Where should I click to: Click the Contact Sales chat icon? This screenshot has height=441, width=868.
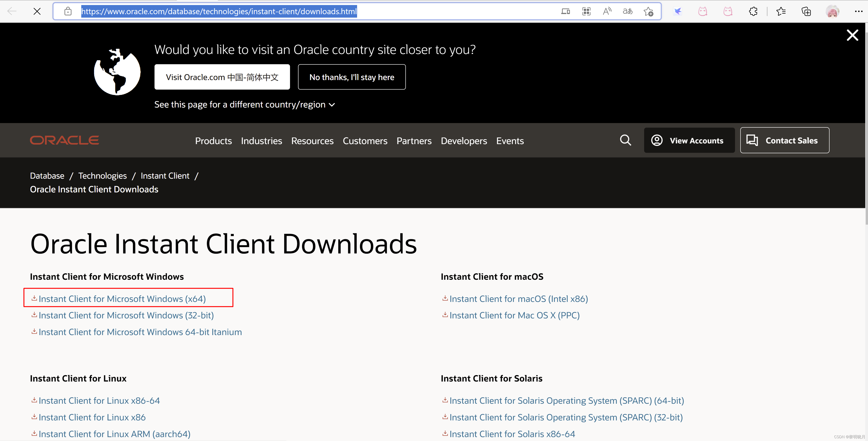coord(753,140)
